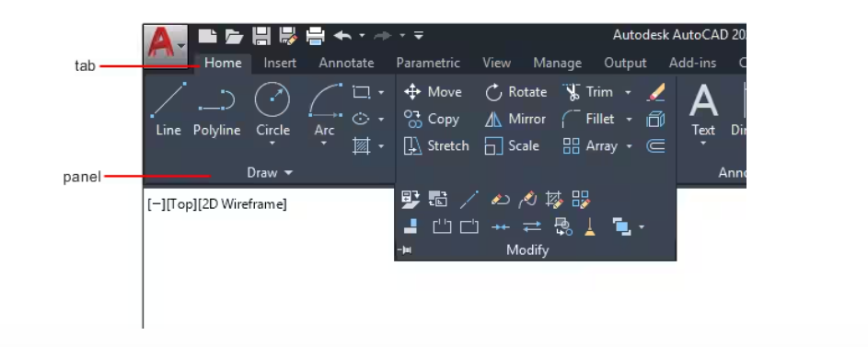Activate the Mirror tool
This screenshot has width=868, height=347.
[515, 119]
